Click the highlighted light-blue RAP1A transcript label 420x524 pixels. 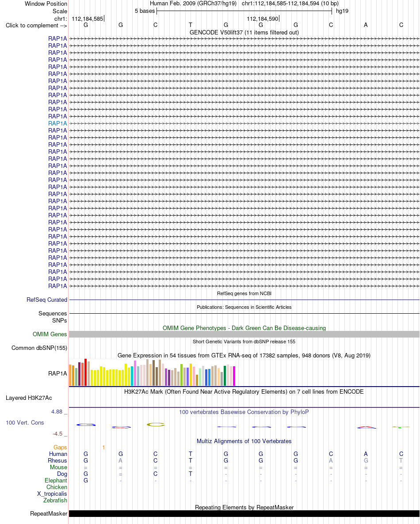pyautogui.click(x=57, y=123)
